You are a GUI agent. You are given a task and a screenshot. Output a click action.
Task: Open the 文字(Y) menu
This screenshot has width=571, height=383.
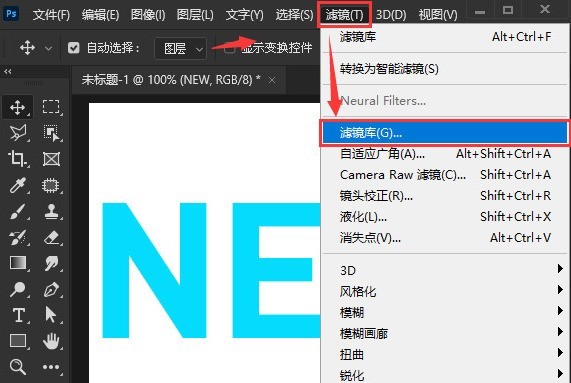(244, 15)
